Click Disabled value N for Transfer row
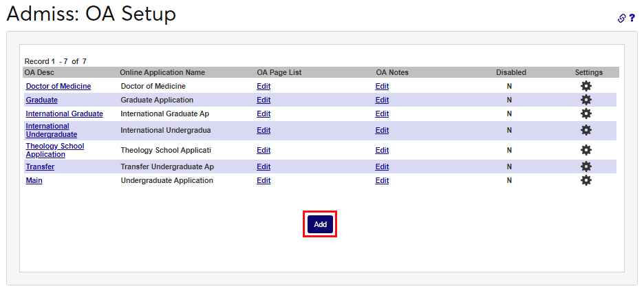The width and height of the screenshot is (644, 291). [x=509, y=166]
